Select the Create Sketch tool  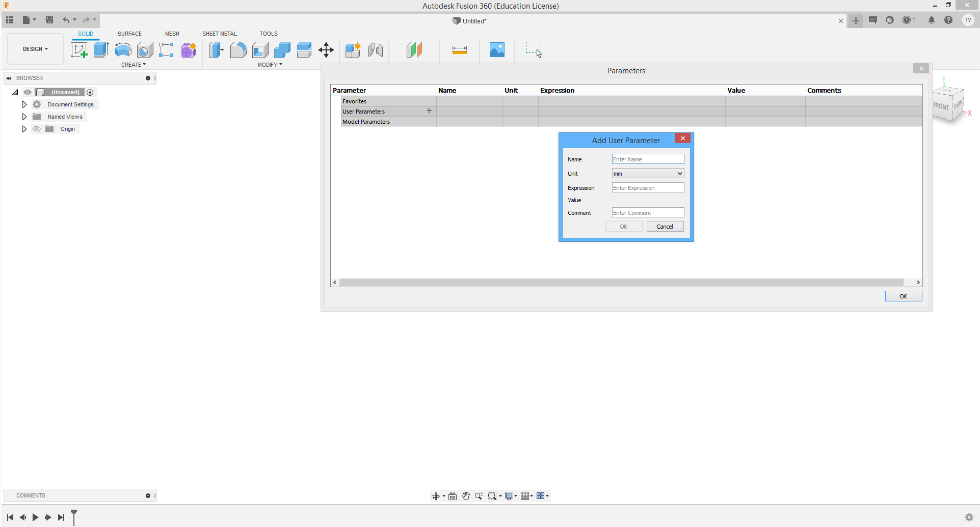79,50
